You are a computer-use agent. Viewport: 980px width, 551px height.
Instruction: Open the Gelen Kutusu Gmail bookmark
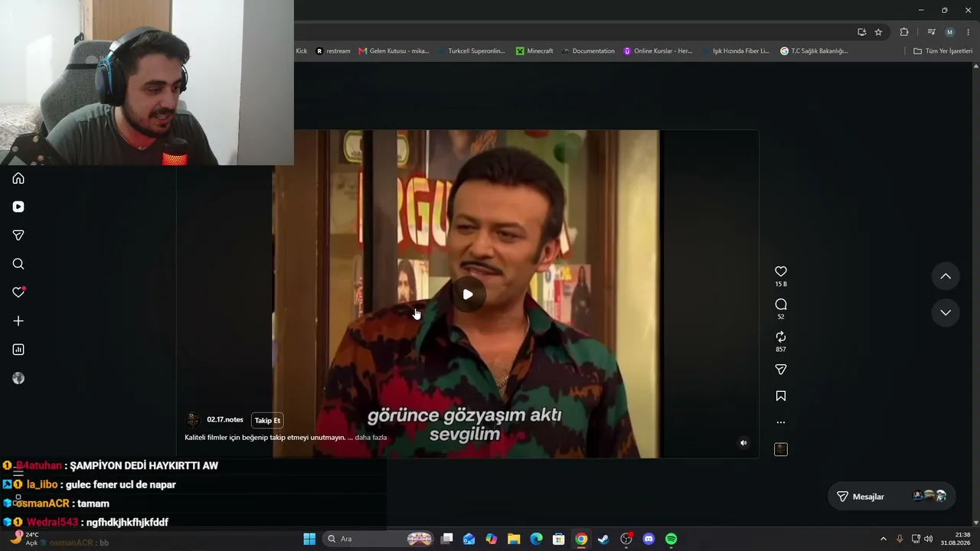pos(394,51)
